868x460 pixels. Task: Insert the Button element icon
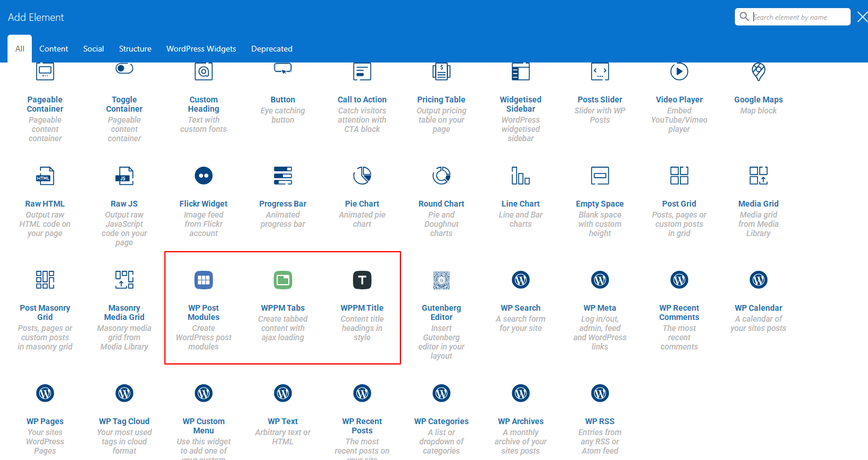pos(283,68)
